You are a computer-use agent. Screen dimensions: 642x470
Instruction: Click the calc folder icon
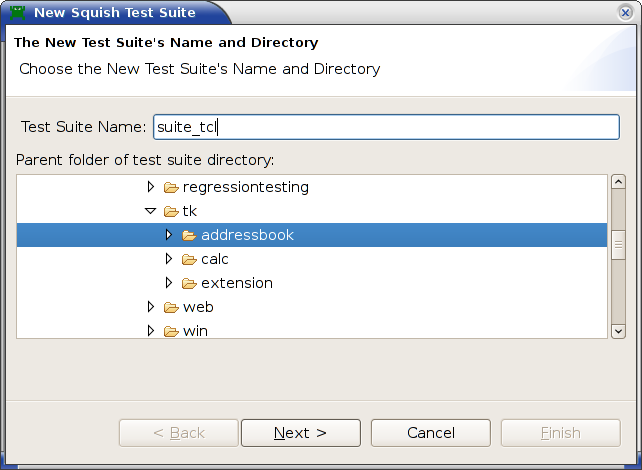[x=189, y=260]
